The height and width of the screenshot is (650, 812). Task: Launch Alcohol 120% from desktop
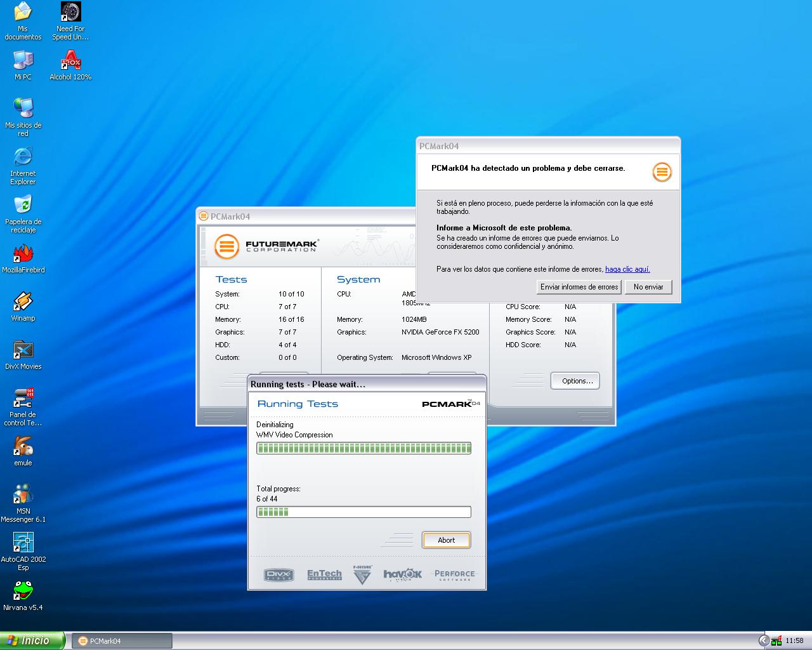70,61
